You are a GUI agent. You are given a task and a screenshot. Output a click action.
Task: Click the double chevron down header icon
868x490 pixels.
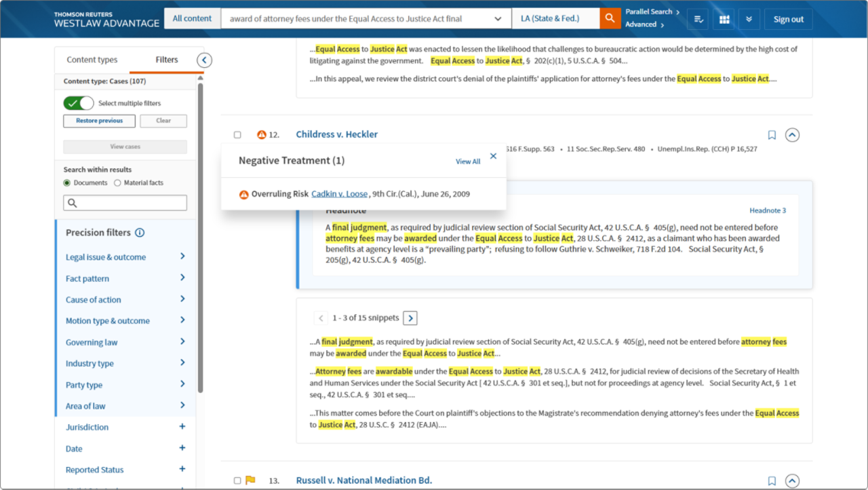(749, 19)
